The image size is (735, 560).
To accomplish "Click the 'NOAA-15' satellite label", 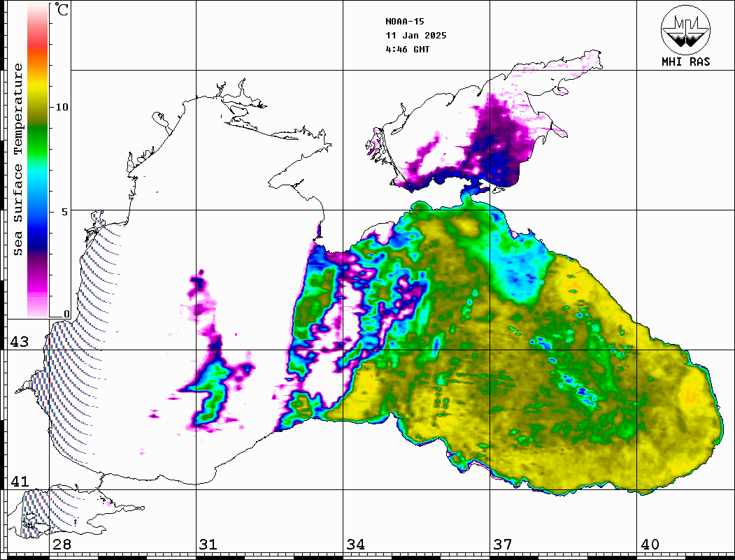I will pyautogui.click(x=404, y=22).
